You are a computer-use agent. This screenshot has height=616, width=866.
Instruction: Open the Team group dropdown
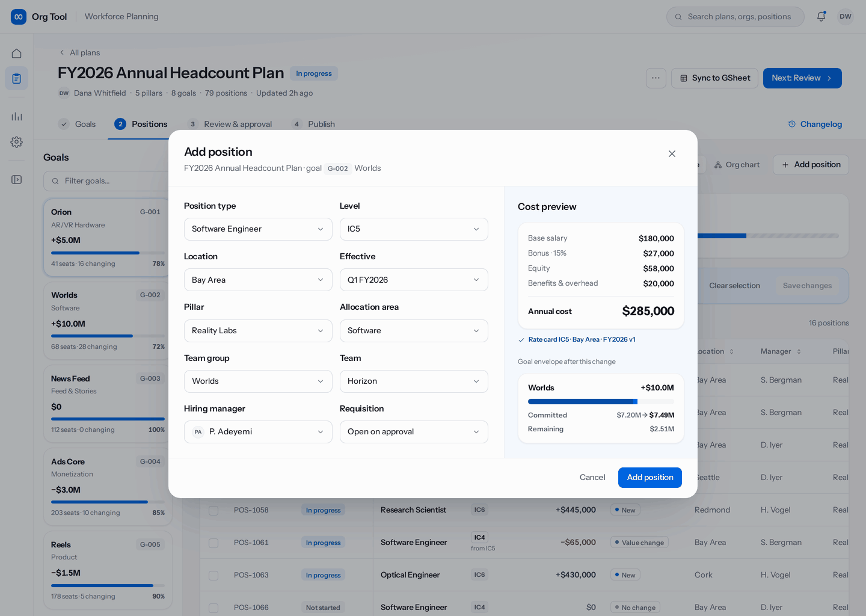(x=258, y=381)
